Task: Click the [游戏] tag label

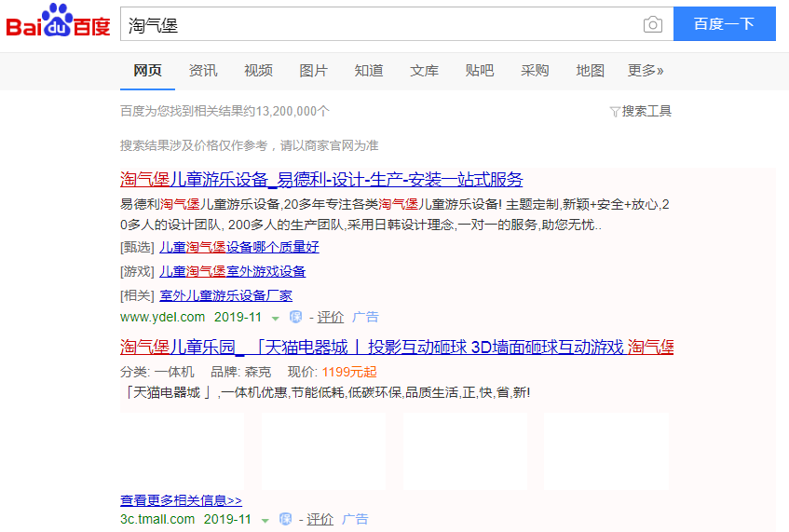Action: tap(137, 271)
